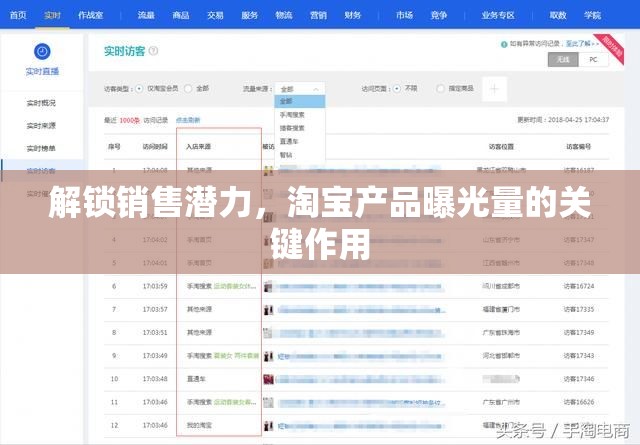Open the 学院 navigation item

click(x=592, y=16)
